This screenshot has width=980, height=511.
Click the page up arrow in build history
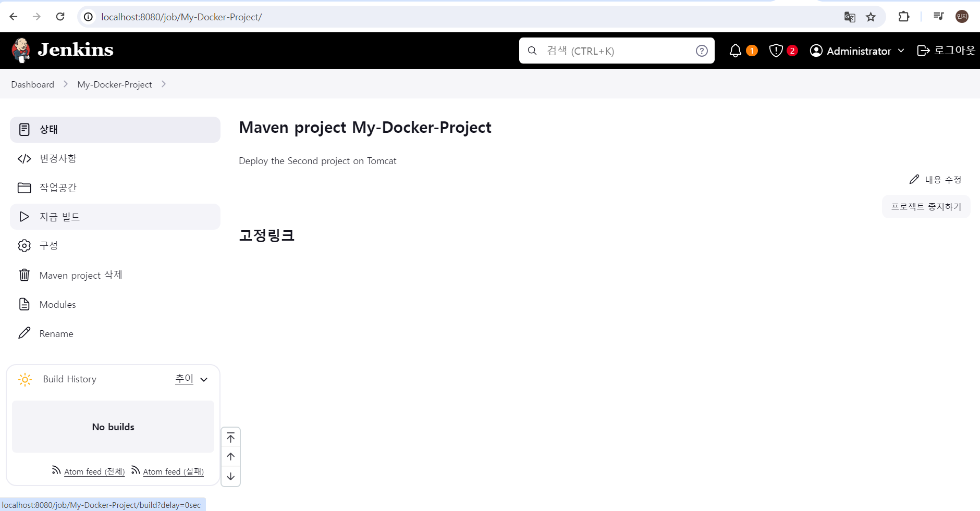pos(231,457)
